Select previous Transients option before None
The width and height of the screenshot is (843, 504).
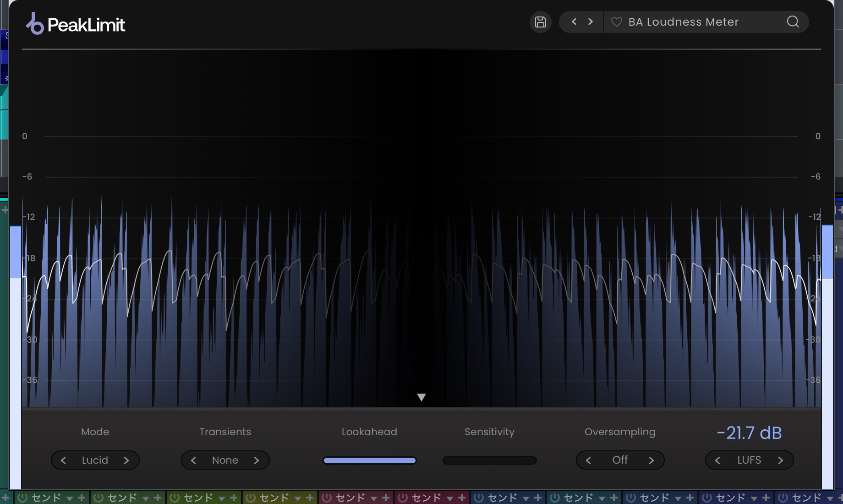pyautogui.click(x=193, y=460)
